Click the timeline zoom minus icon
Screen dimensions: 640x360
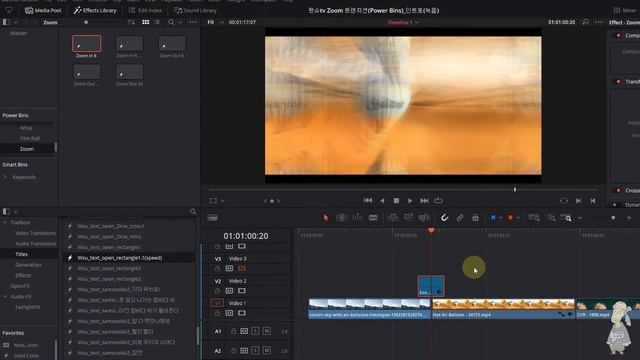(580, 218)
